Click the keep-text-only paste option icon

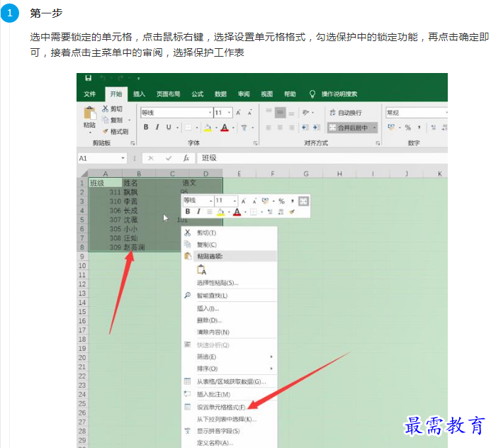(x=202, y=270)
